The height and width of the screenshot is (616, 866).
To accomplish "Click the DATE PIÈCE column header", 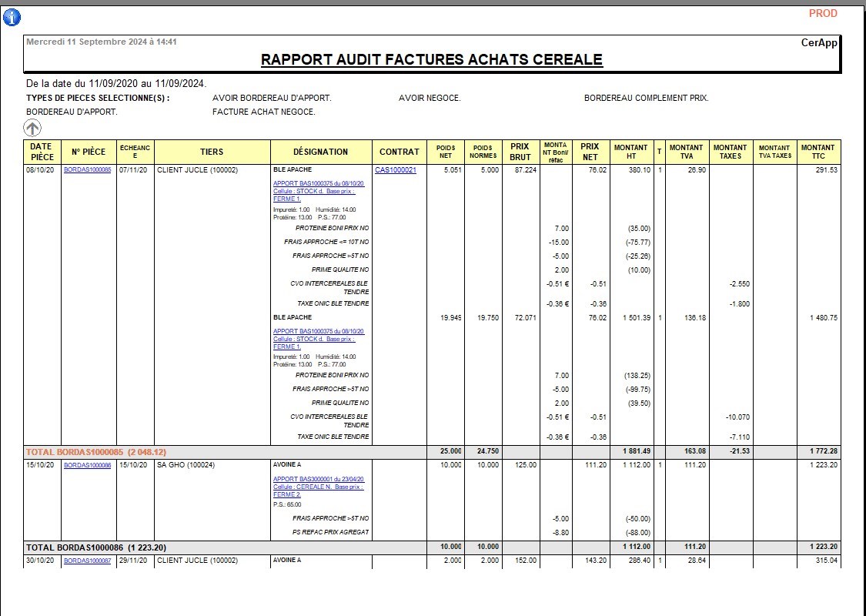I will 42,152.
